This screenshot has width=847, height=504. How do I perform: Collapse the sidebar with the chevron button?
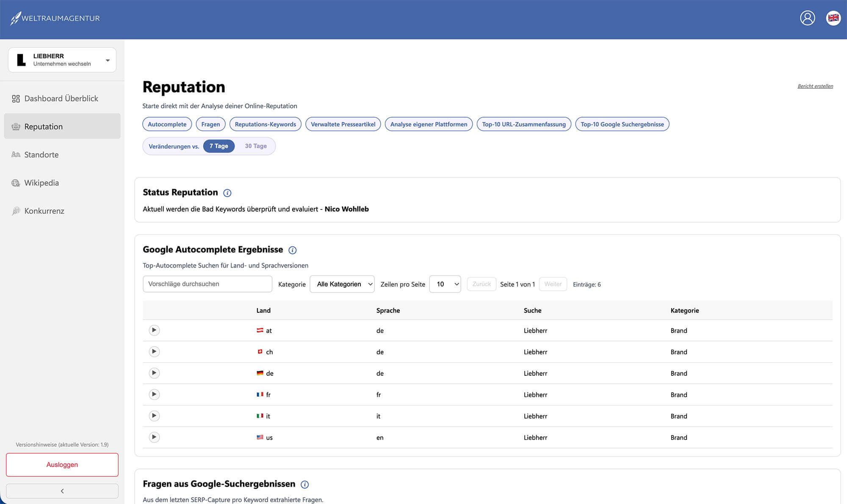tap(62, 491)
